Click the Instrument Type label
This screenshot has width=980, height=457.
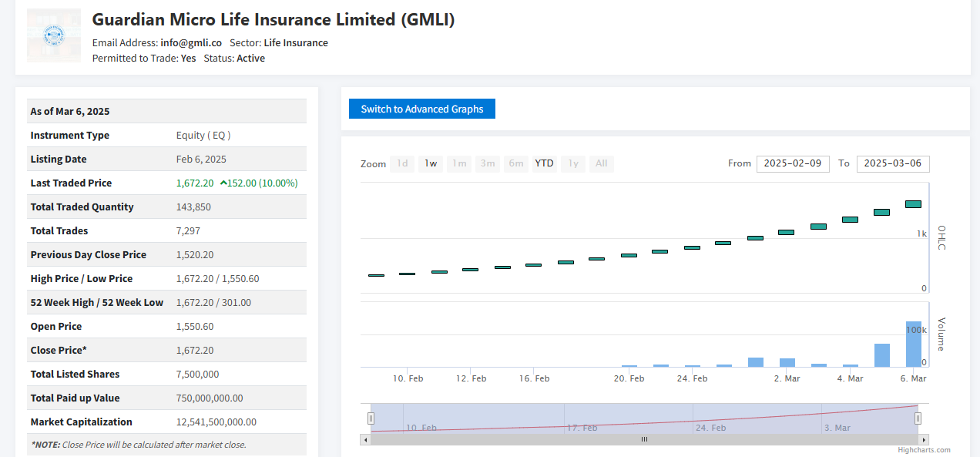tap(70, 135)
